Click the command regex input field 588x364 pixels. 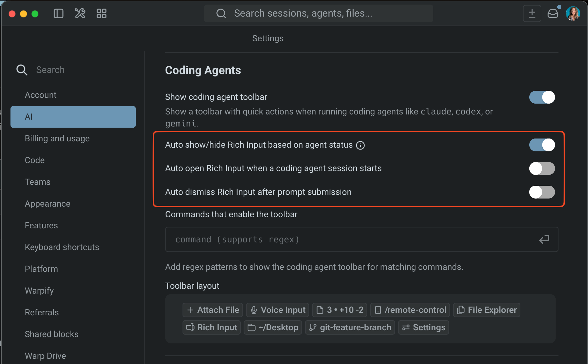click(315, 239)
